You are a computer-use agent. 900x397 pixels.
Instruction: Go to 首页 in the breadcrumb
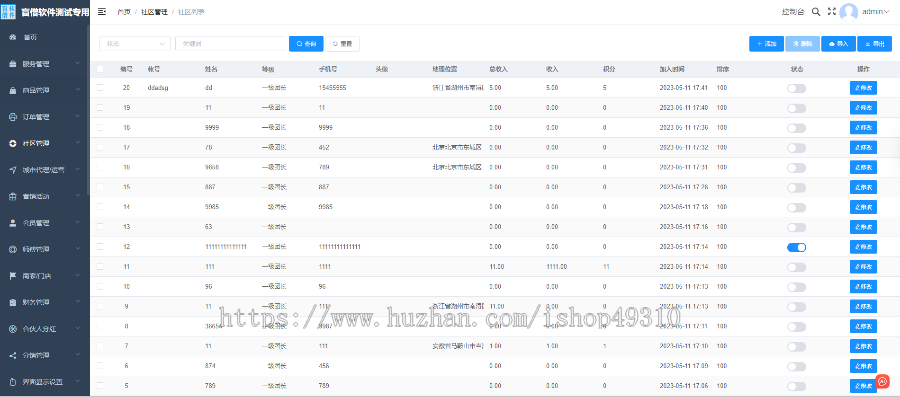[123, 12]
